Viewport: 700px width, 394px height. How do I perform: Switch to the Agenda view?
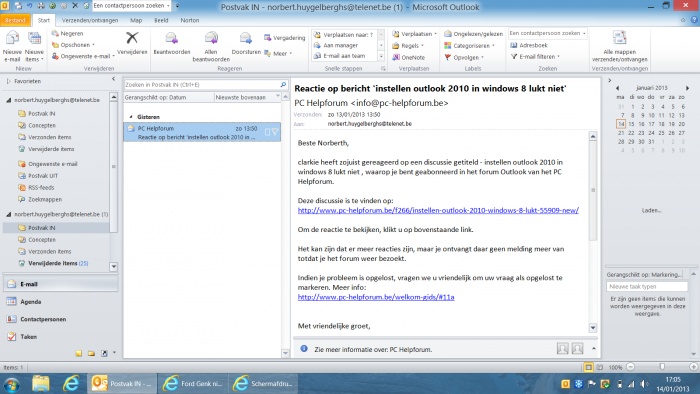60,302
